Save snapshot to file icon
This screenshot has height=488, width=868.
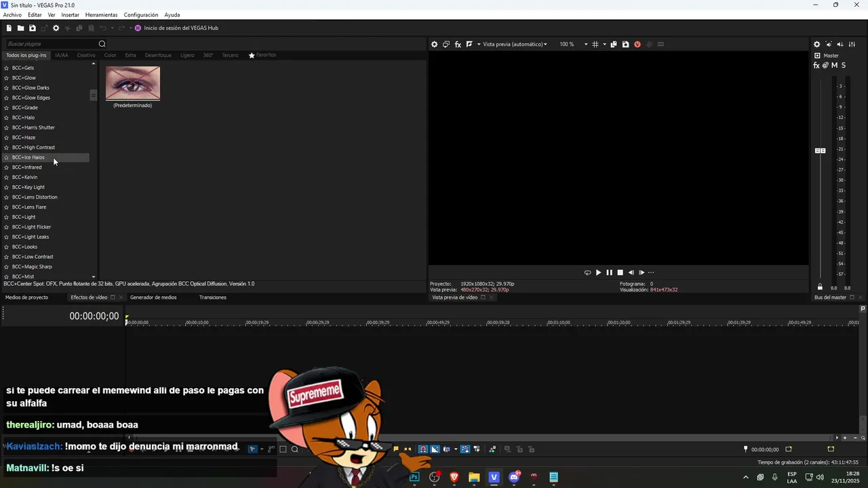click(x=625, y=44)
